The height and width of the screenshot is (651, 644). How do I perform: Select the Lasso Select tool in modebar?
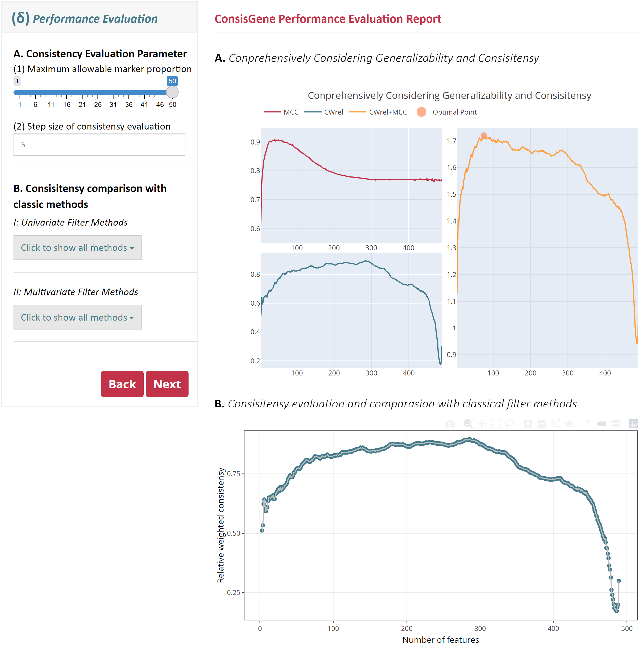point(510,424)
